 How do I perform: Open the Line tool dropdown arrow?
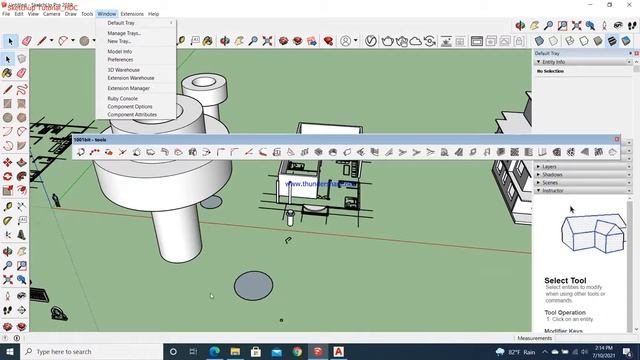[51, 40]
